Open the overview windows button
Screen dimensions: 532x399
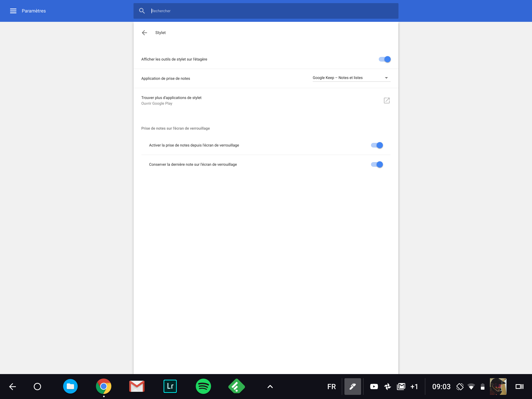coord(520,387)
